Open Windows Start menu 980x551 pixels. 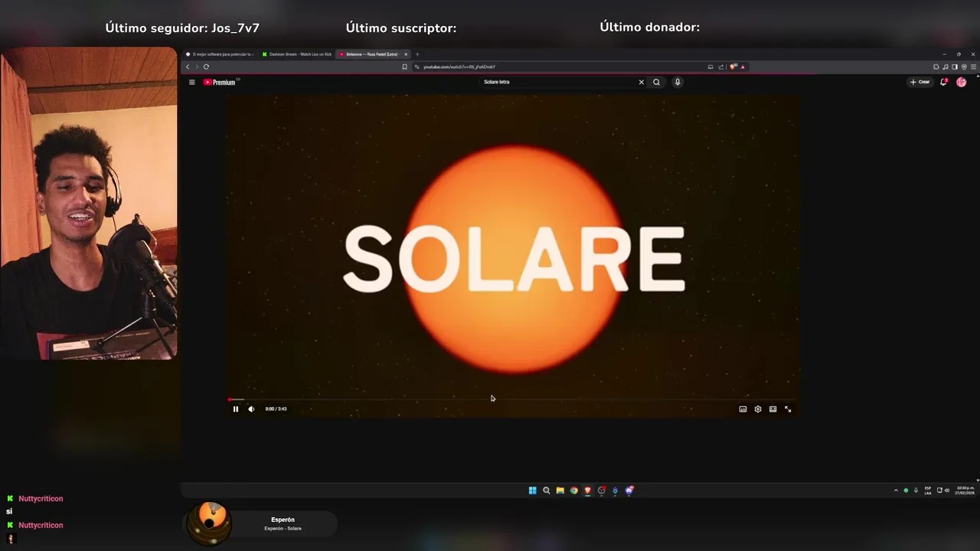point(532,491)
